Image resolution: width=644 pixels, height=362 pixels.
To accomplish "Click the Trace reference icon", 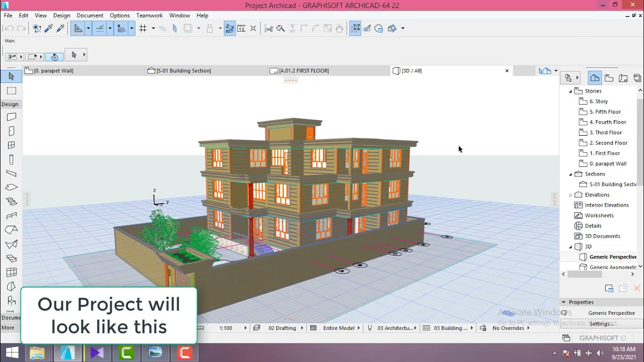I will pos(188,28).
